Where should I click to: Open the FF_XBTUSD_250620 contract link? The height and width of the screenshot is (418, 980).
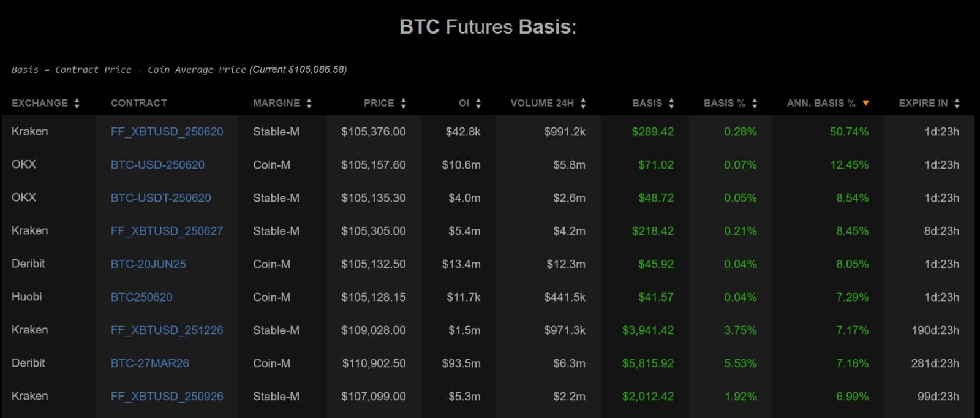click(166, 131)
